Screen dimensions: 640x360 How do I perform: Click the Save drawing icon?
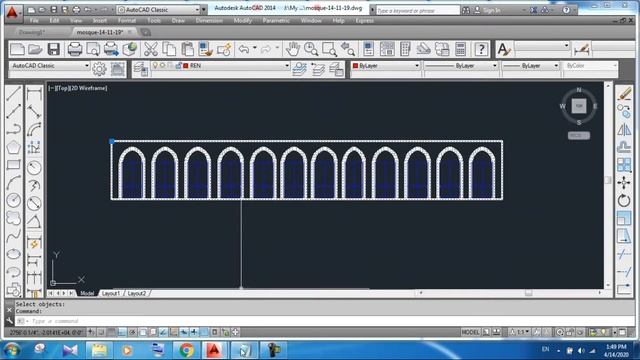53,49
